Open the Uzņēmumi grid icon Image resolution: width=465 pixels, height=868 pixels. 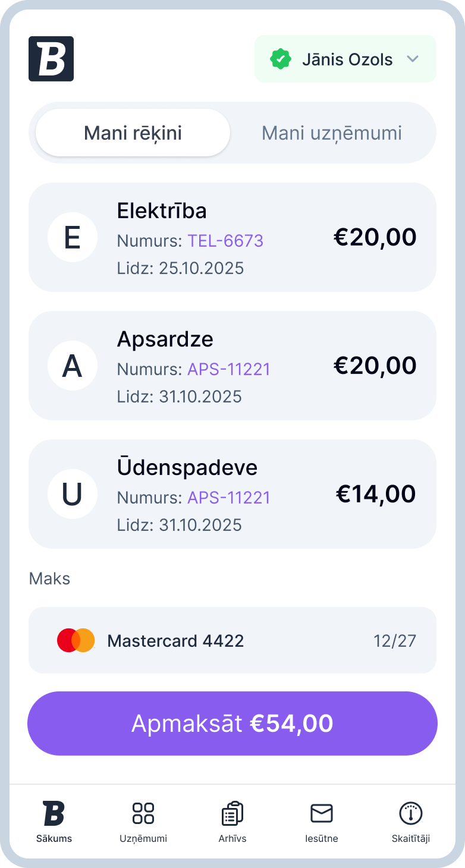(x=143, y=813)
